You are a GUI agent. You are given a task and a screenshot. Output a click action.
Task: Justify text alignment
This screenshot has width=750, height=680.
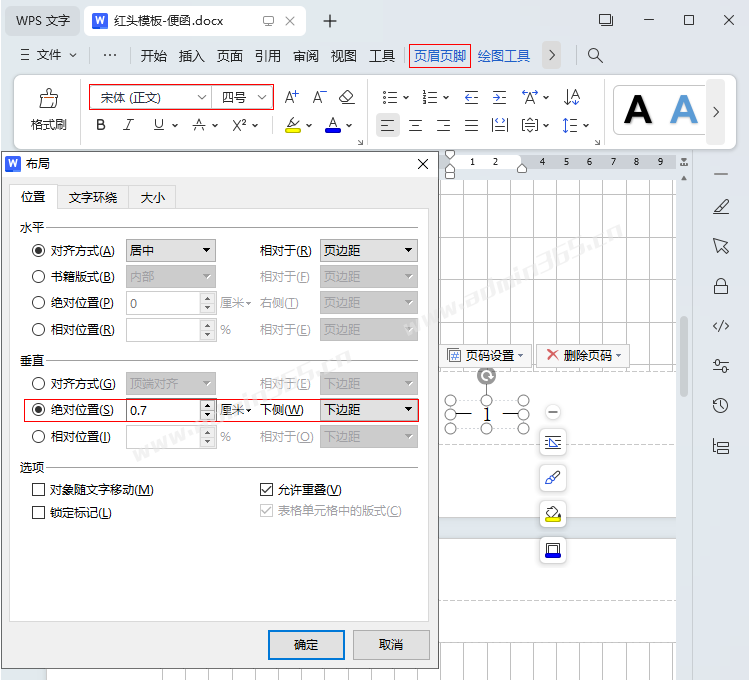click(471, 125)
